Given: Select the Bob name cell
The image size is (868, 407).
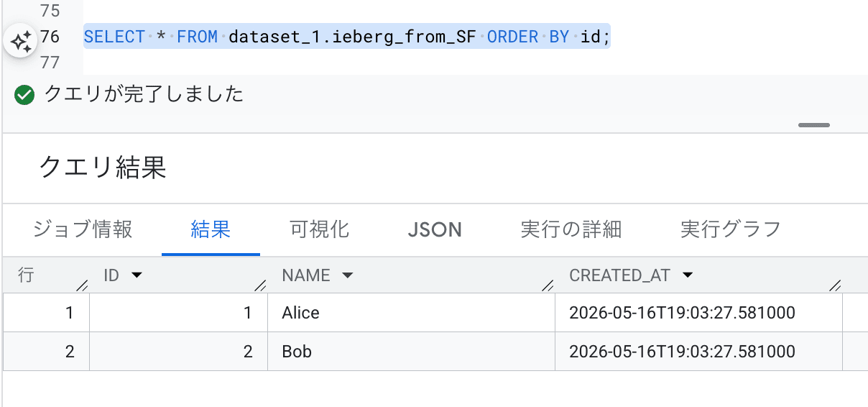Looking at the screenshot, I should click(411, 352).
